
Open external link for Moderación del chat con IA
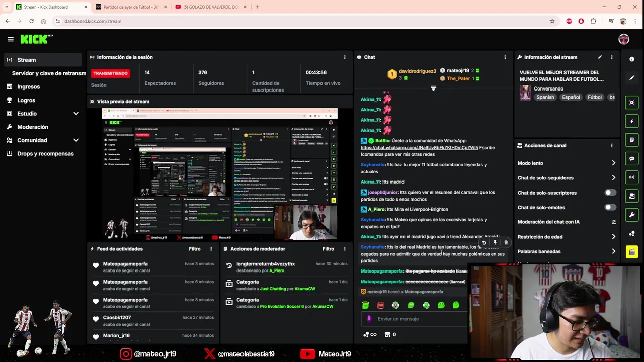(x=613, y=222)
